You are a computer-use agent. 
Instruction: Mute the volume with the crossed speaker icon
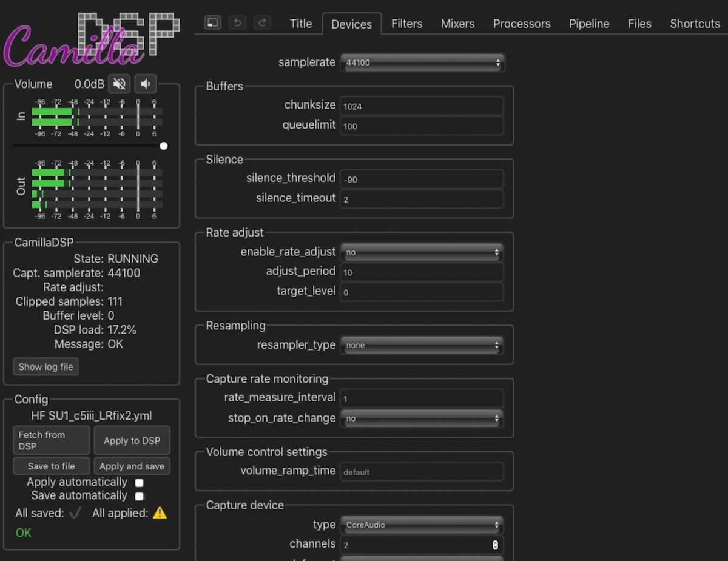coord(120,84)
